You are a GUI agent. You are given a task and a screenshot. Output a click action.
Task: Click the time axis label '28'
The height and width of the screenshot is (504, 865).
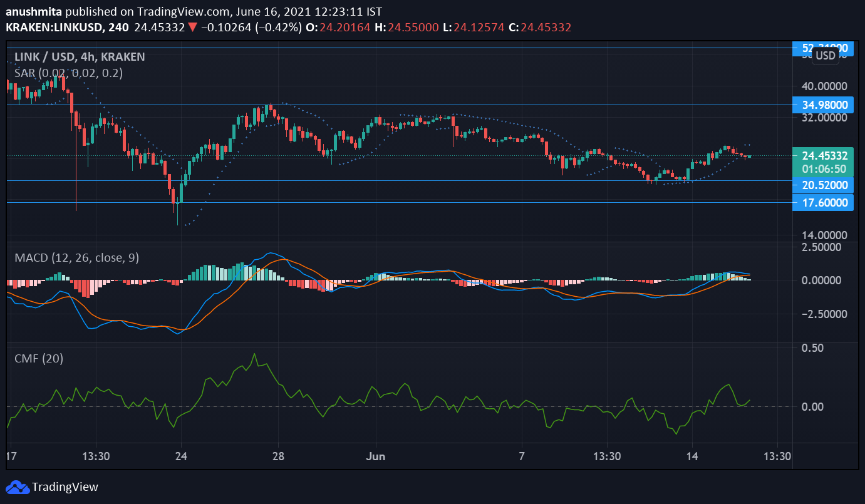pos(279,456)
